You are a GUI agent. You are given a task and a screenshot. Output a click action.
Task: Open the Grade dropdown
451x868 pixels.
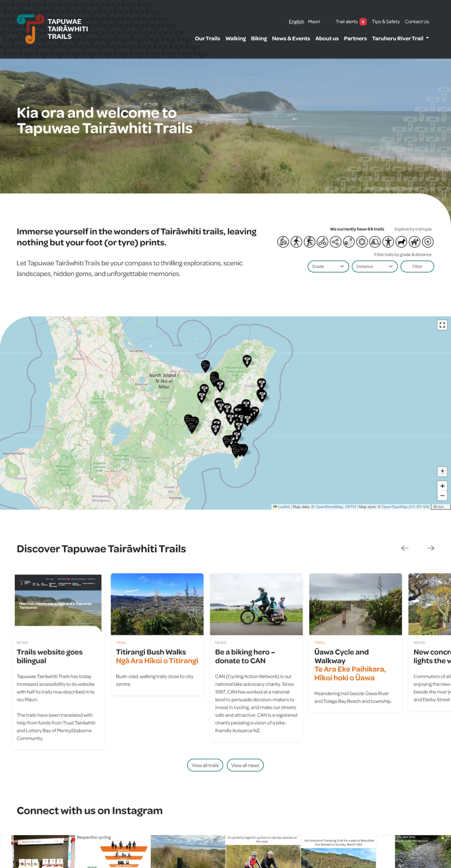(x=328, y=267)
